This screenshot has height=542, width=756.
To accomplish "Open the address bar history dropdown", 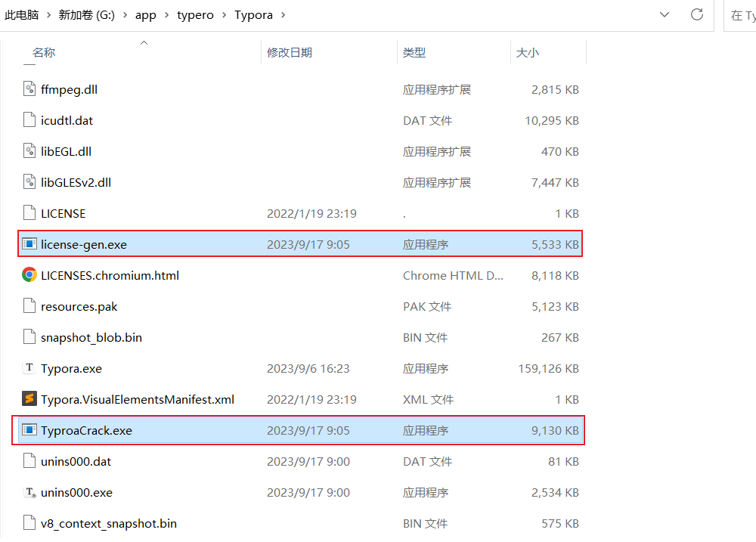I will coord(665,15).
